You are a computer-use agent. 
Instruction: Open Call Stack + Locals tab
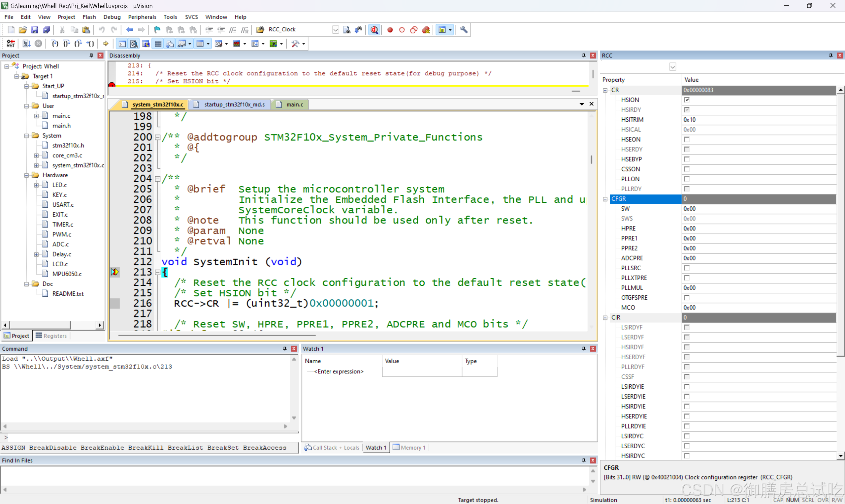(331, 448)
